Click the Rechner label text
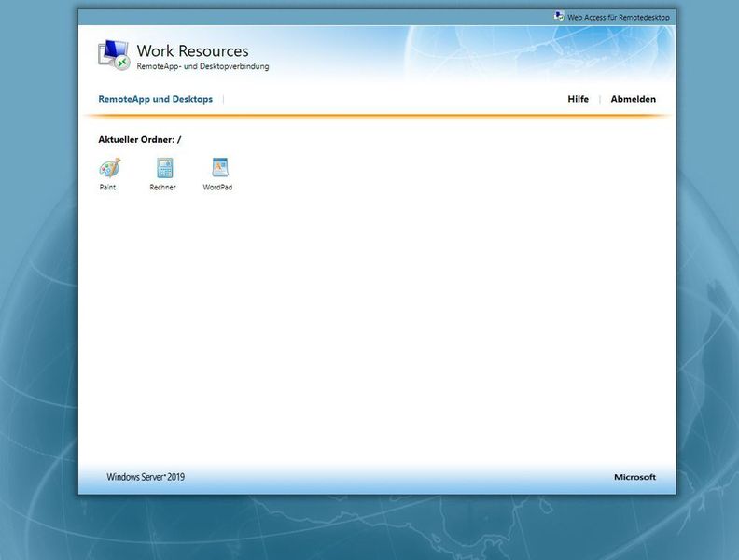This screenshot has height=560, width=739. pos(162,188)
